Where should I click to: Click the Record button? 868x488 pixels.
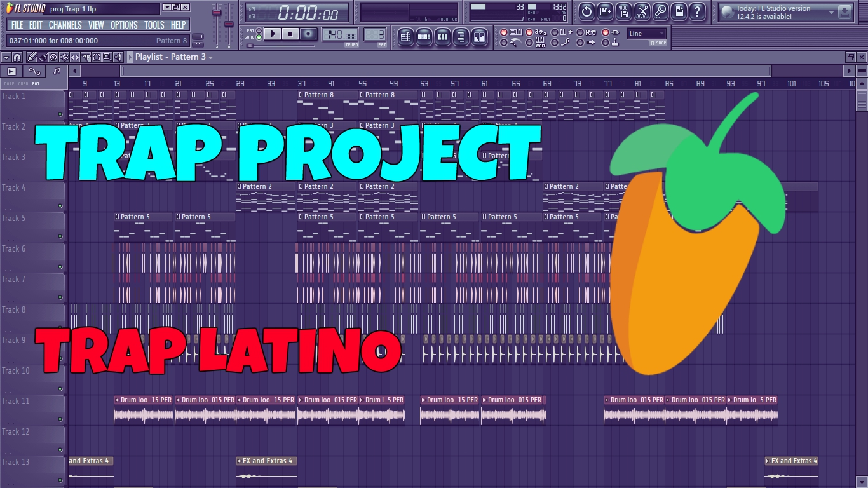(309, 34)
